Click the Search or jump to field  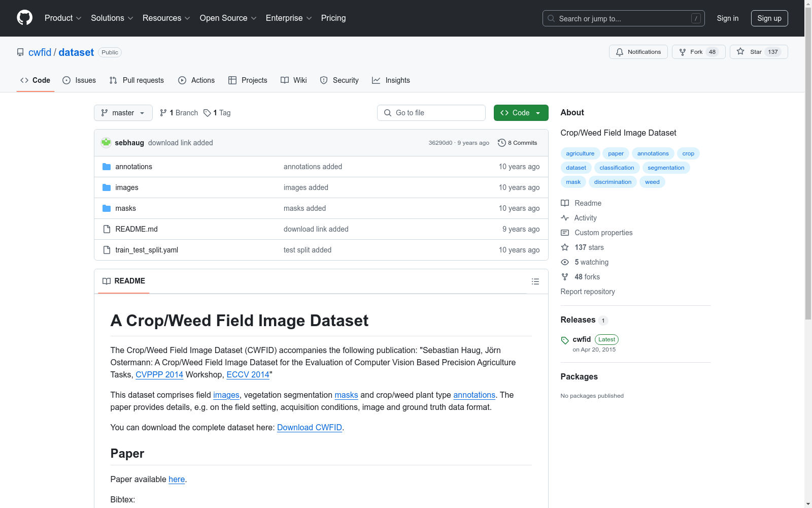[x=624, y=18]
